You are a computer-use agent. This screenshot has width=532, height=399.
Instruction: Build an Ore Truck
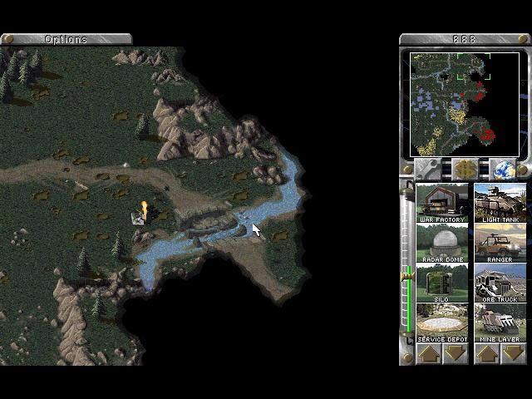point(500,283)
